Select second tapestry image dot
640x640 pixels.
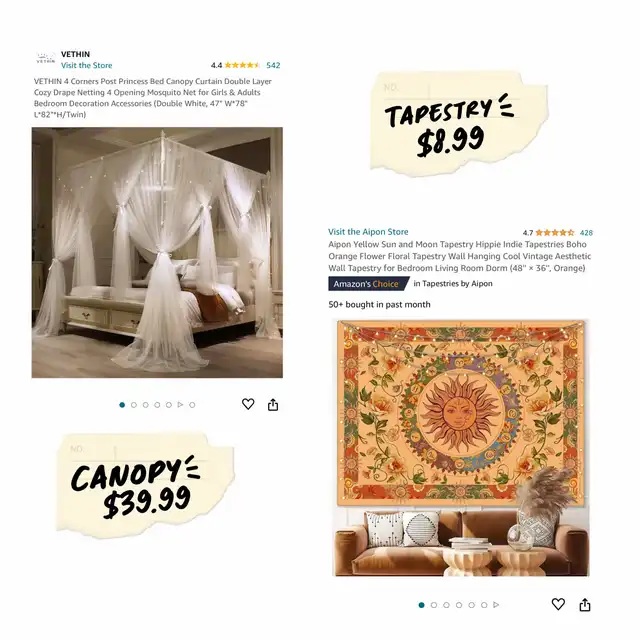pos(434,605)
